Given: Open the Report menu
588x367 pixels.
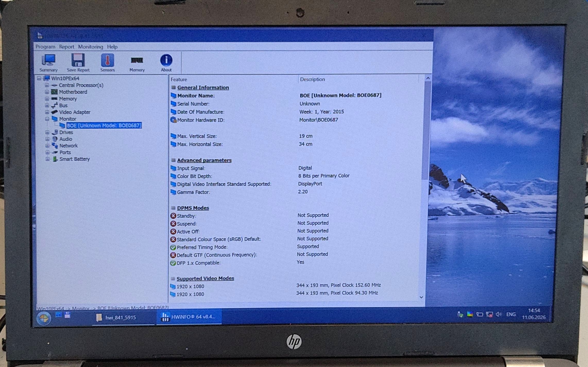Looking at the screenshot, I should 66,47.
